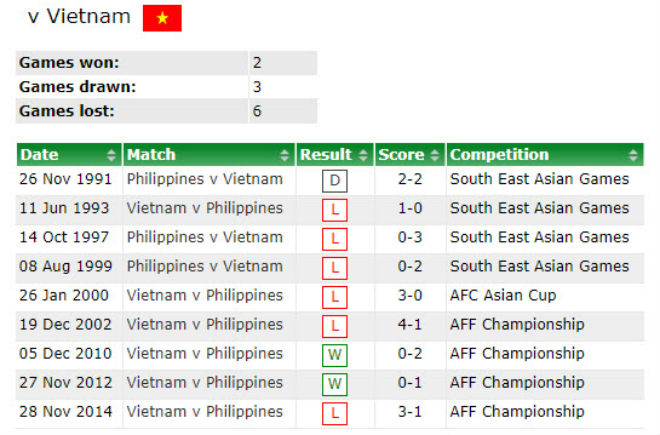This screenshot has height=435, width=660.
Task: Open the 26 Nov 1991 Philippines v Vietnam match
Action: click(204, 180)
